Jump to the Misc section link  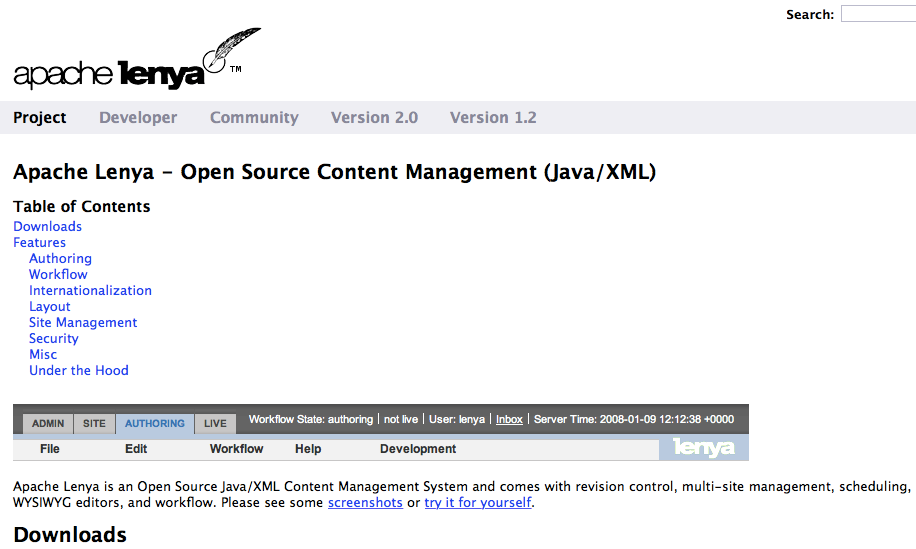point(43,354)
